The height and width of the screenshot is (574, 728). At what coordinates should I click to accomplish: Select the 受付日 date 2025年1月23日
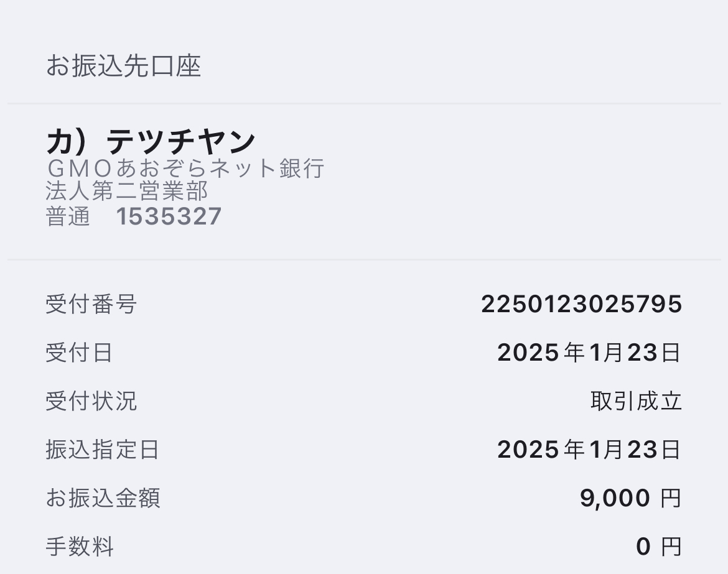589,353
